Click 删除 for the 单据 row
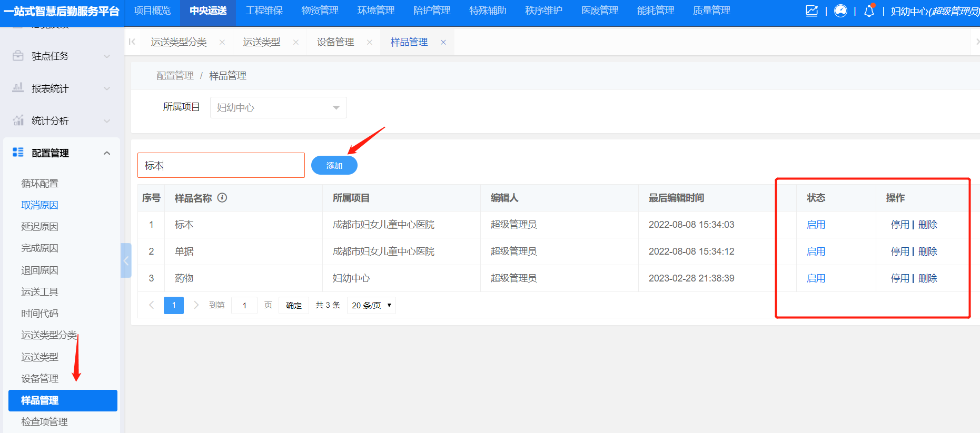 coord(928,251)
